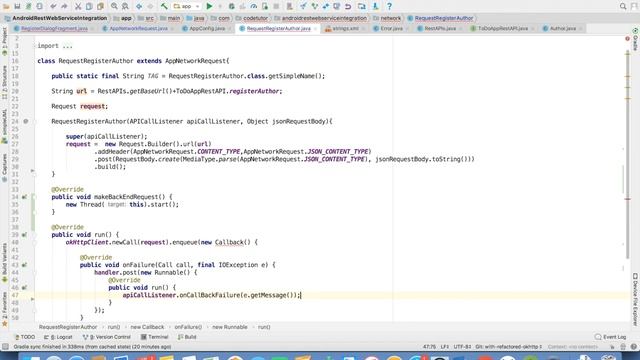Open the Terminal tool window
Viewport: 640px width, 360px height.
pyautogui.click(x=154, y=337)
